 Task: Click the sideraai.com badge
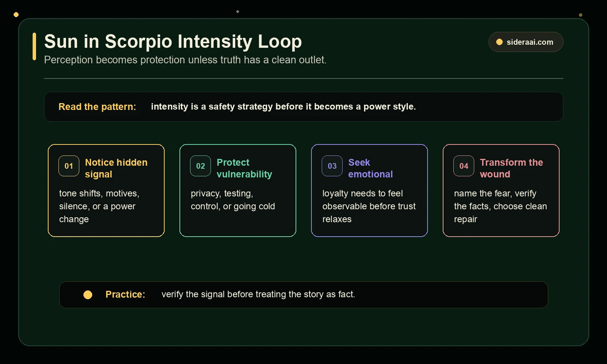pyautogui.click(x=526, y=42)
